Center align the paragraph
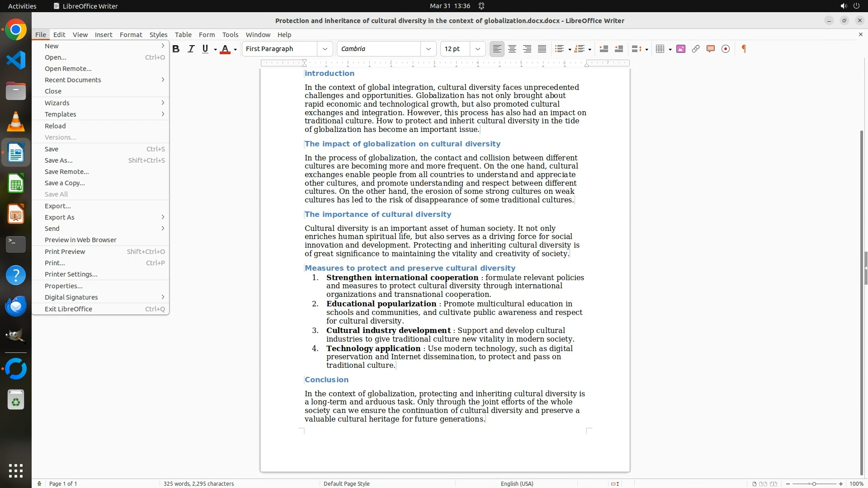Screen dimensions: 868x488 tap(512, 49)
